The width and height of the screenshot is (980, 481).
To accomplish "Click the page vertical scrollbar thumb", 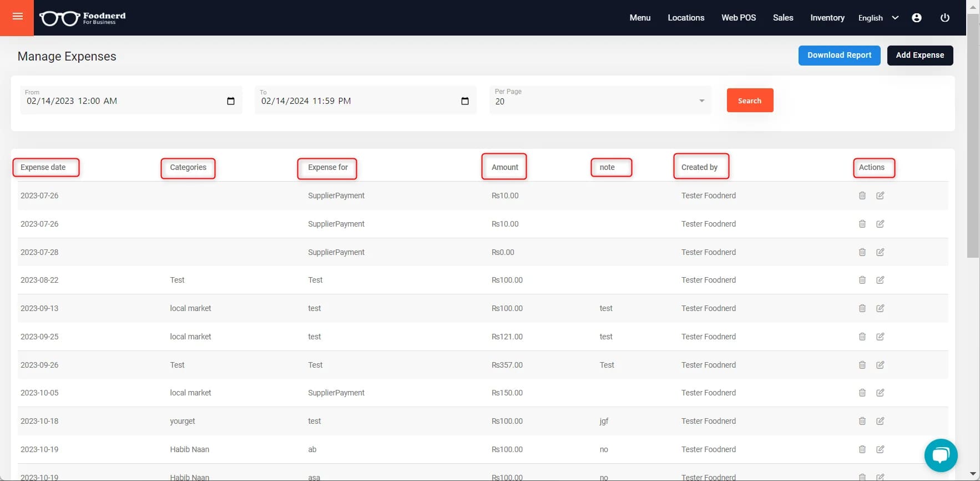I will click(x=973, y=136).
